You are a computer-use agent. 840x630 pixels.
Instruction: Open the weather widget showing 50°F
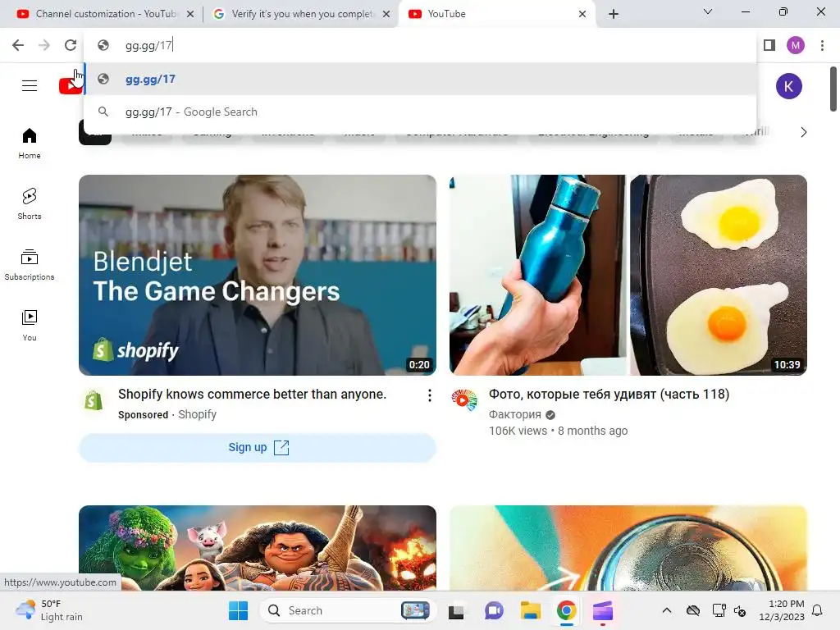49,610
